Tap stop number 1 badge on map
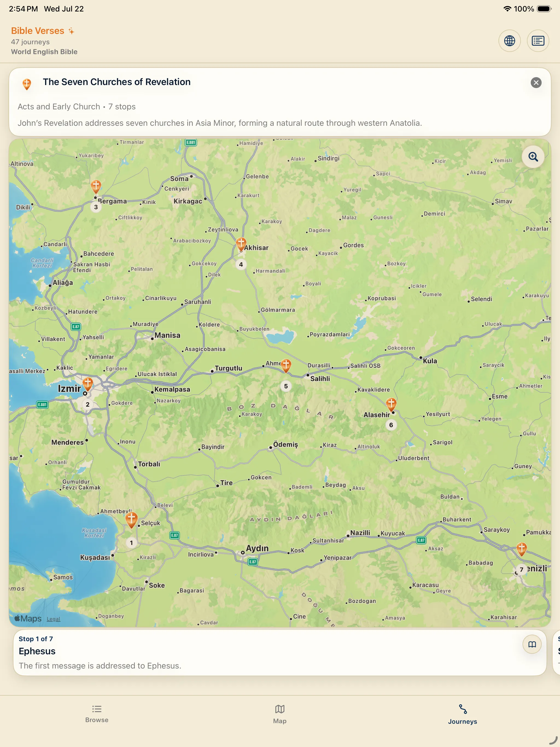560x747 pixels. point(132,543)
